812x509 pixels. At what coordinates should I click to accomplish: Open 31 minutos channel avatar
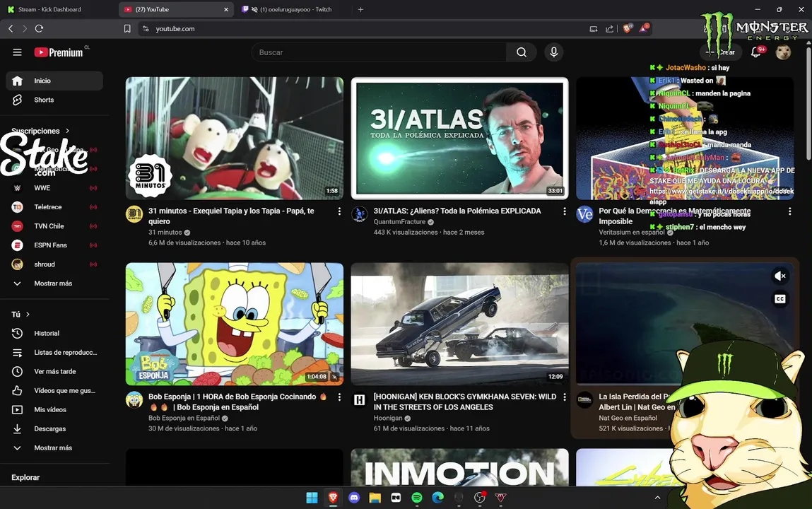click(x=134, y=214)
